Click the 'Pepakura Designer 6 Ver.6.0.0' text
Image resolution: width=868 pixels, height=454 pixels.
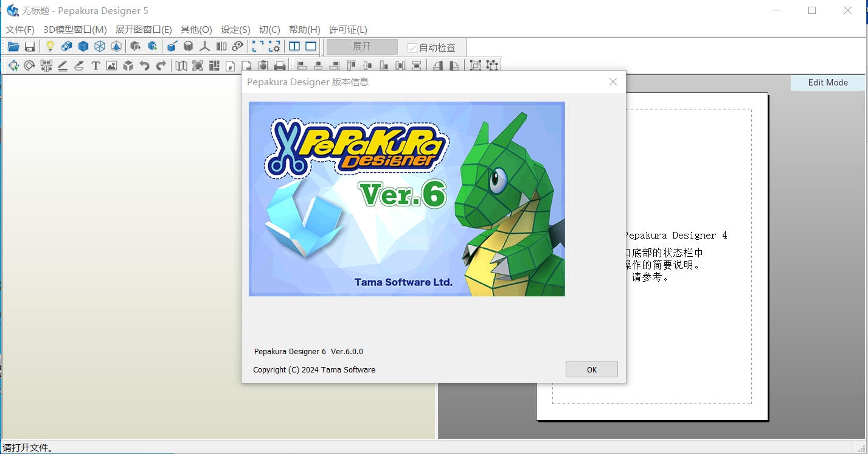click(308, 351)
